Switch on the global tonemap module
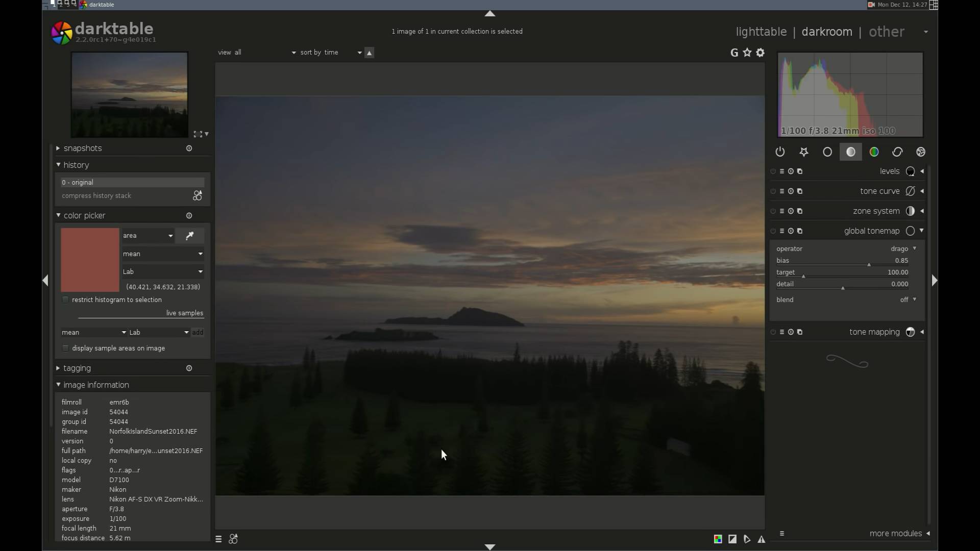 pos(773,231)
